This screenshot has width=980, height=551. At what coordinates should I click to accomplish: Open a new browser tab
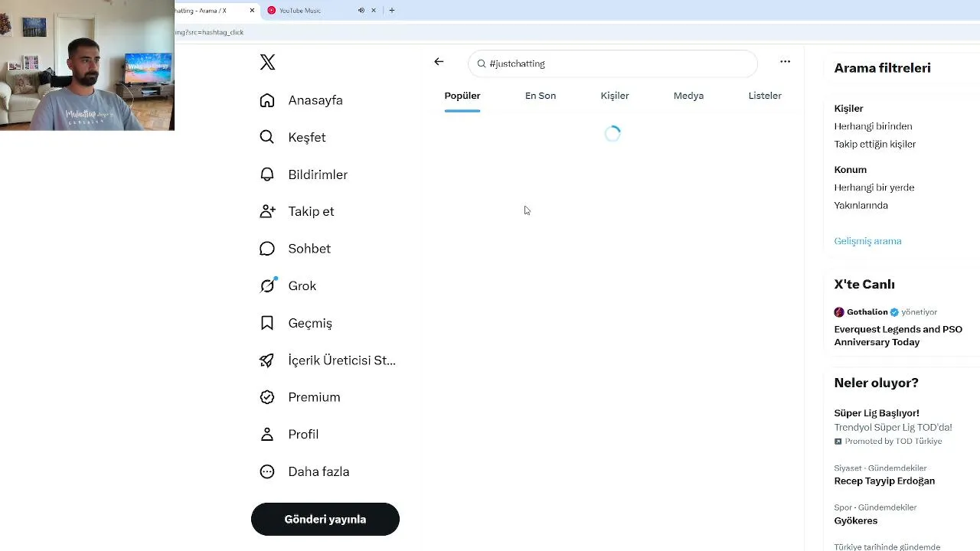coord(392,10)
